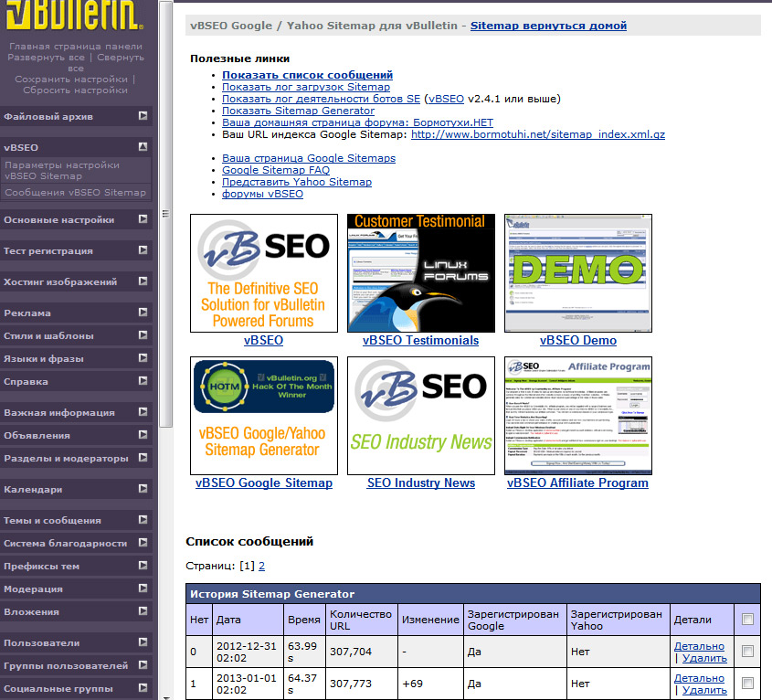
Task: Open Google Sitemap FAQ link
Action: click(x=276, y=170)
